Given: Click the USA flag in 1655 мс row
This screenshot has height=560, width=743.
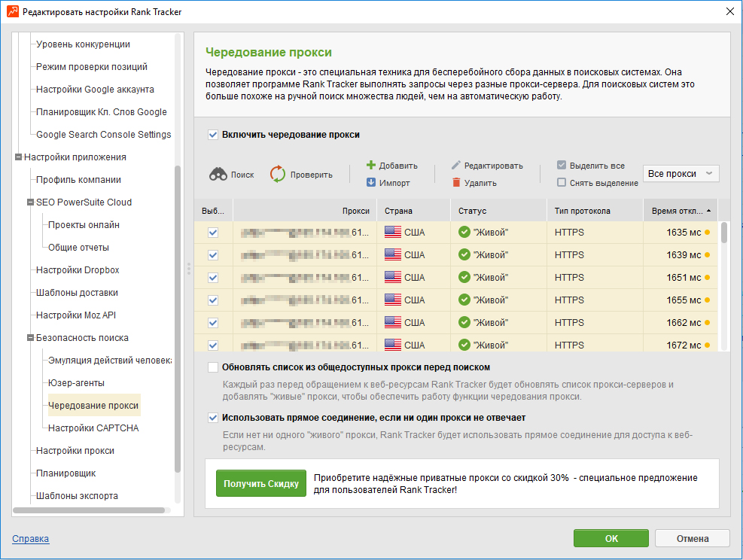Looking at the screenshot, I should coord(393,300).
